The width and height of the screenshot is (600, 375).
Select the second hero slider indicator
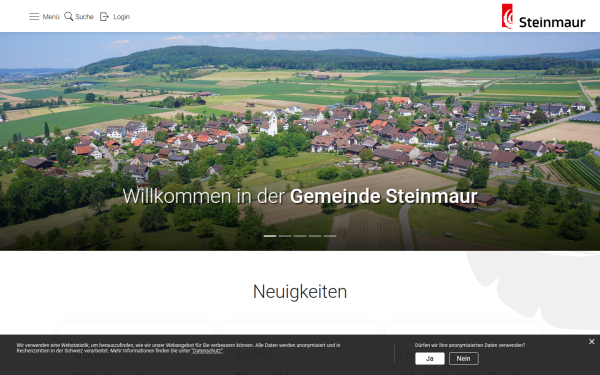pyautogui.click(x=285, y=236)
